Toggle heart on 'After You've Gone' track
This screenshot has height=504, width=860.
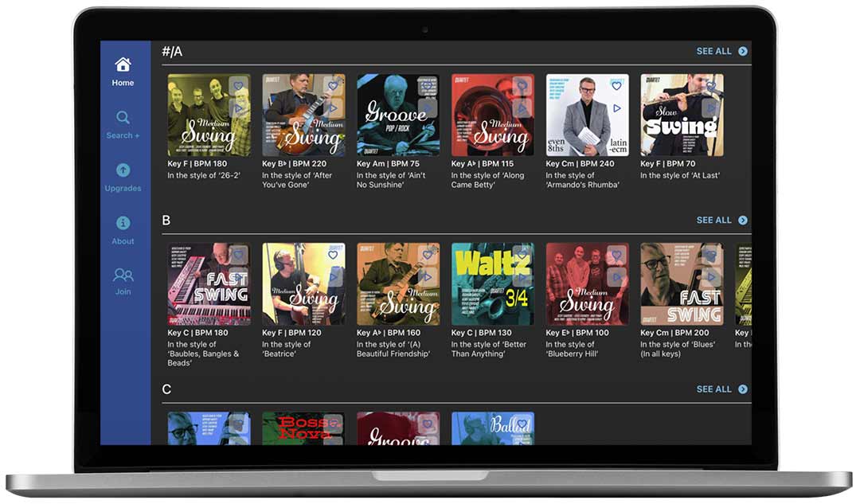[333, 86]
